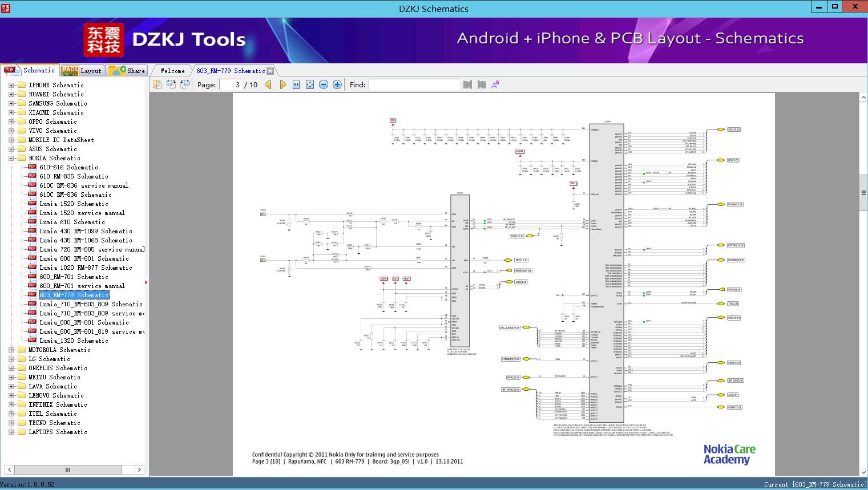Open 600_RM-701 service manual

point(82,286)
